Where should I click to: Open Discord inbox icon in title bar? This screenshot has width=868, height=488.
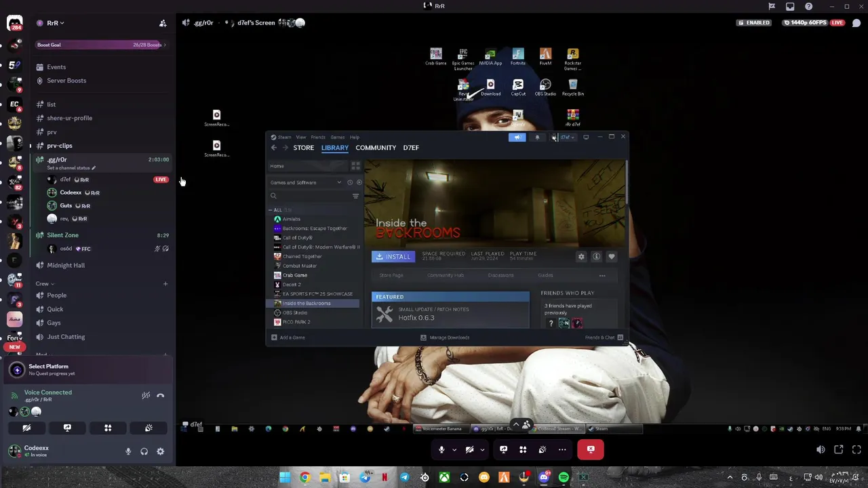(x=790, y=6)
